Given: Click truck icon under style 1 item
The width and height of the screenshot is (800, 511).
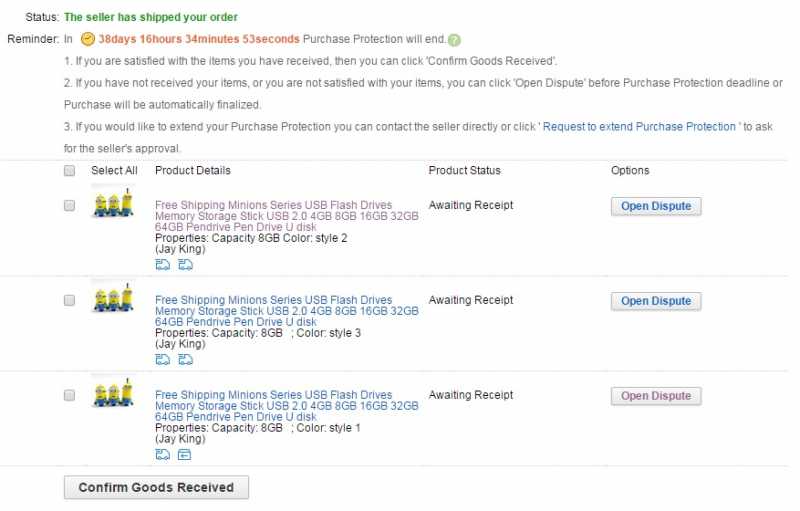Looking at the screenshot, I should [163, 454].
